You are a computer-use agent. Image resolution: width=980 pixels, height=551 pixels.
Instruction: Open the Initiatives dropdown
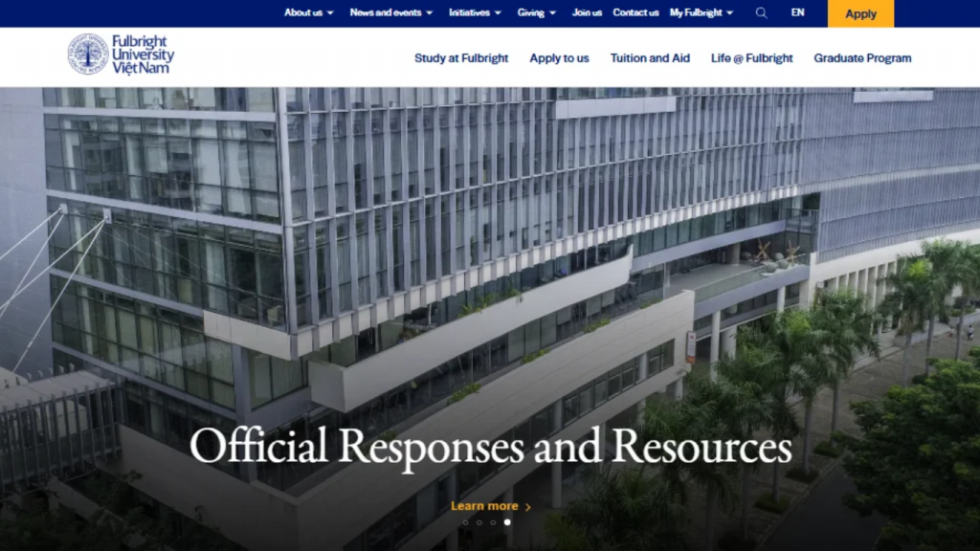click(470, 13)
